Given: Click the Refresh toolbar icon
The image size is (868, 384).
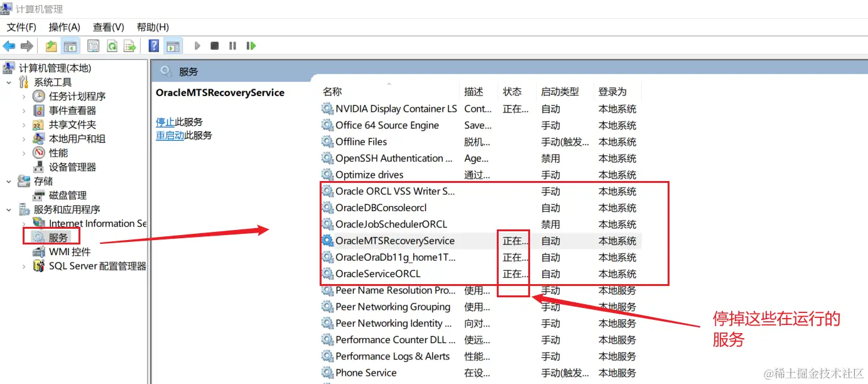Looking at the screenshot, I should point(112,46).
